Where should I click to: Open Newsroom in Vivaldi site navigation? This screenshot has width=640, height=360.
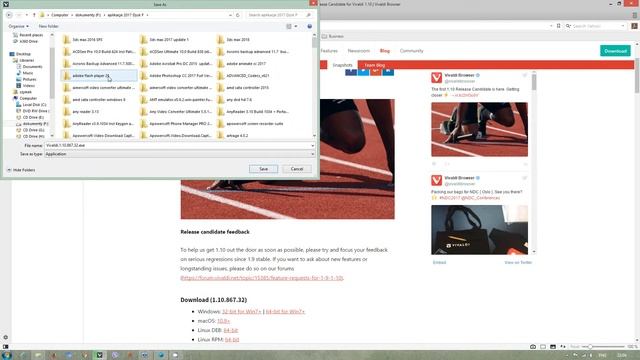click(x=358, y=51)
